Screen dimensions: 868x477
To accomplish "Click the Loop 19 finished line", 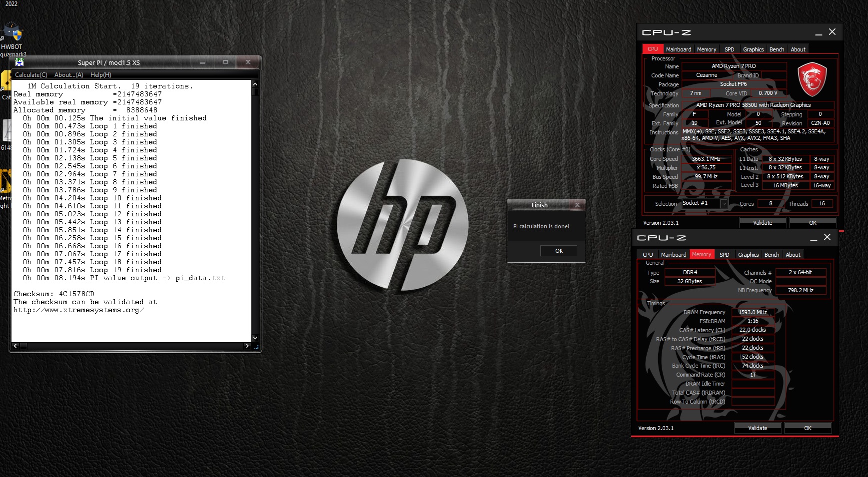I will click(x=92, y=270).
